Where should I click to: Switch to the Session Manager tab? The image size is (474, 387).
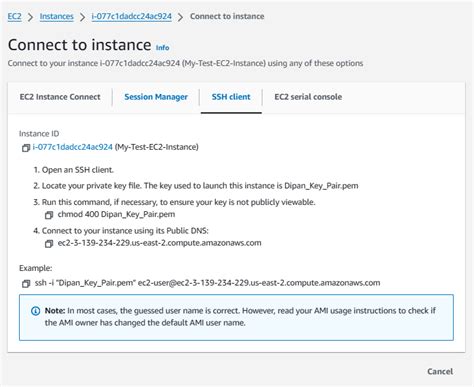156,97
